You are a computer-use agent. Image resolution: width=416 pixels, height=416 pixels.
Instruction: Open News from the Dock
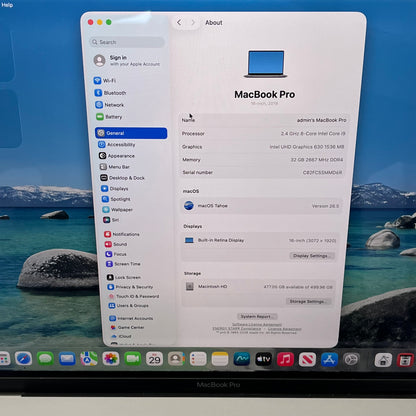coord(307,359)
